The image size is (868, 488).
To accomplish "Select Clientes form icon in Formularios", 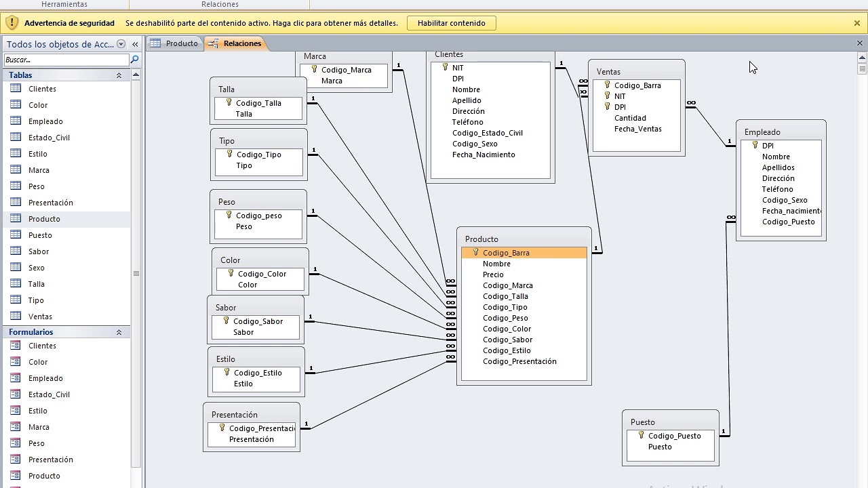I will (16, 346).
